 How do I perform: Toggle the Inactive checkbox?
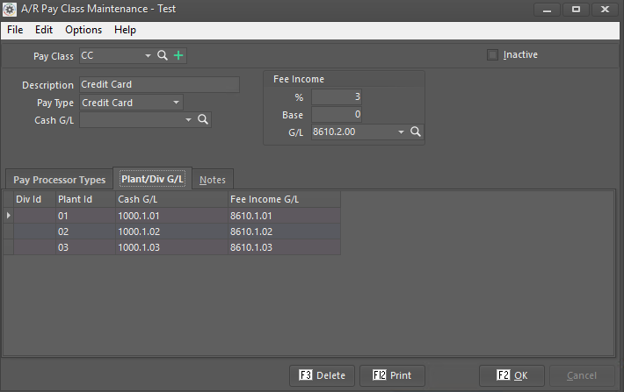coord(492,55)
